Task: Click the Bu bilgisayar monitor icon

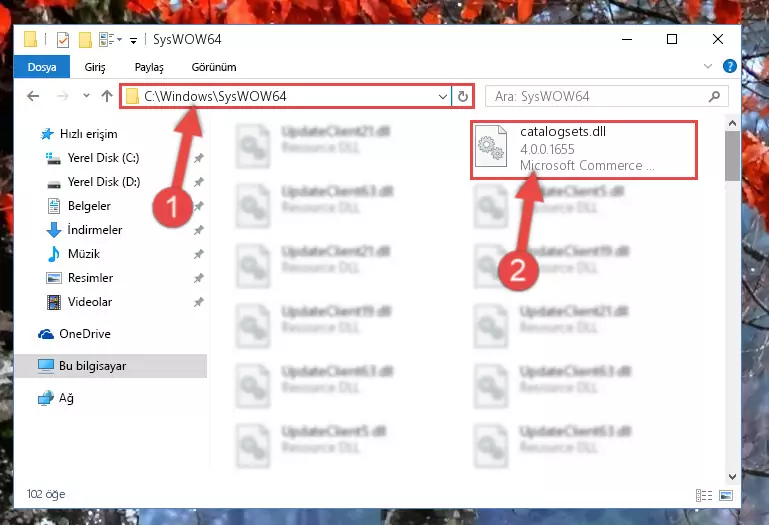Action: 46,366
